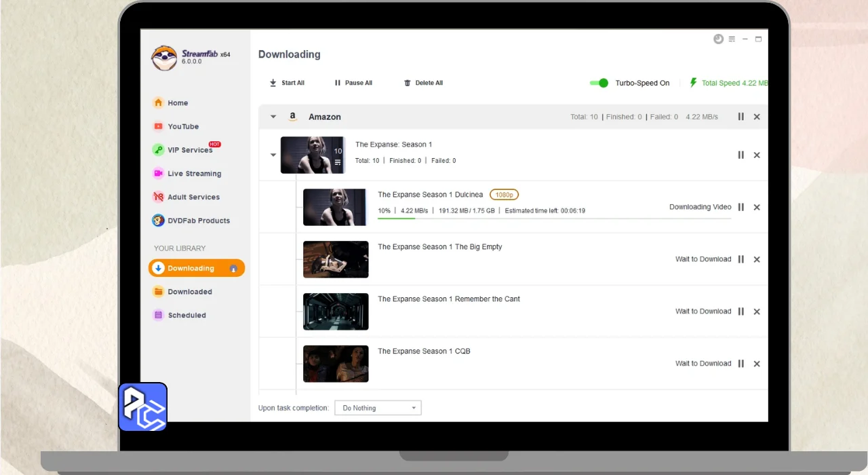
Task: Click The Big Empty episode thumbnail
Action: (336, 259)
